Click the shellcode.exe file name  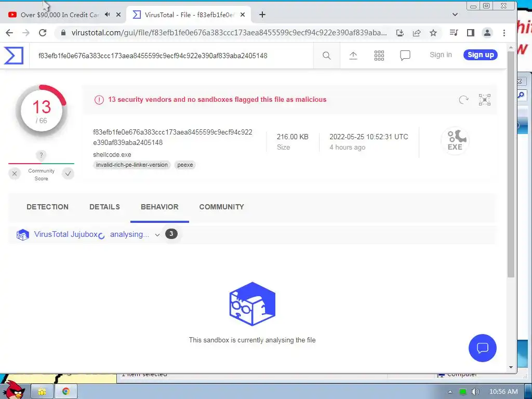point(112,155)
